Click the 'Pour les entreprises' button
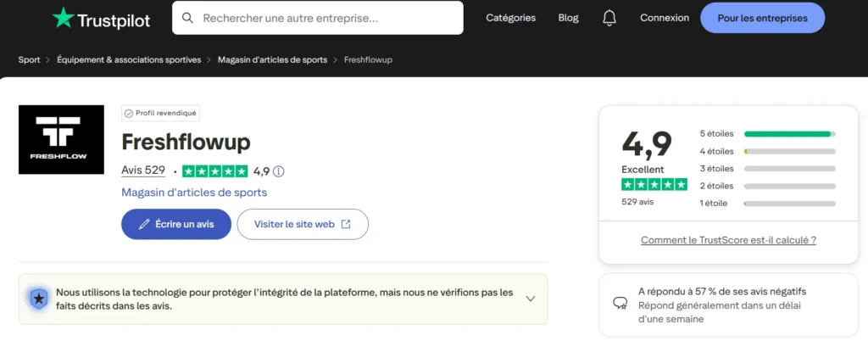Image resolution: width=868 pixels, height=341 pixels. click(x=762, y=19)
